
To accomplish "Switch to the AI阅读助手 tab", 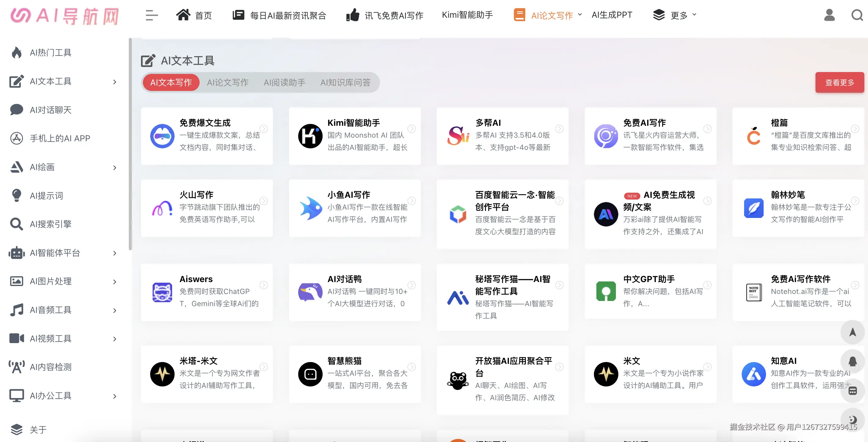I will [x=284, y=82].
